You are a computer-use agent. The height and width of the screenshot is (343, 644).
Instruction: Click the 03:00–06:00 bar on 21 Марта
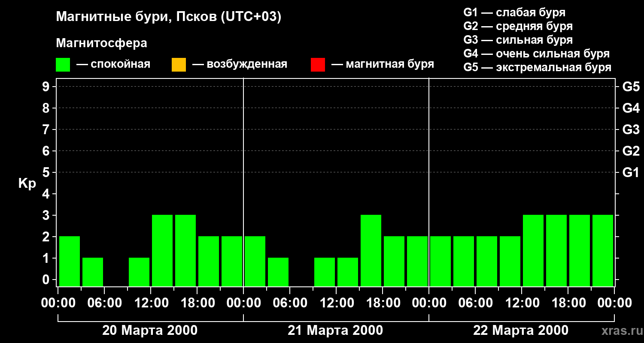[278, 272]
